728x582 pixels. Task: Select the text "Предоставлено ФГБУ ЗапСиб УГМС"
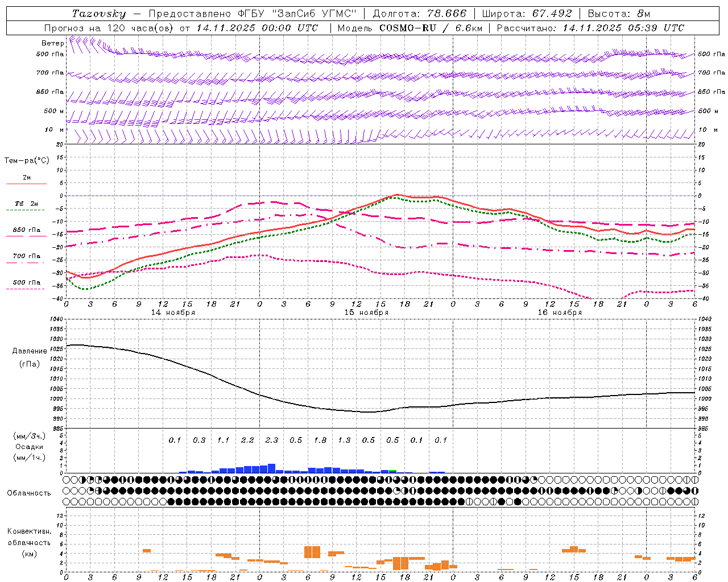click(x=253, y=14)
